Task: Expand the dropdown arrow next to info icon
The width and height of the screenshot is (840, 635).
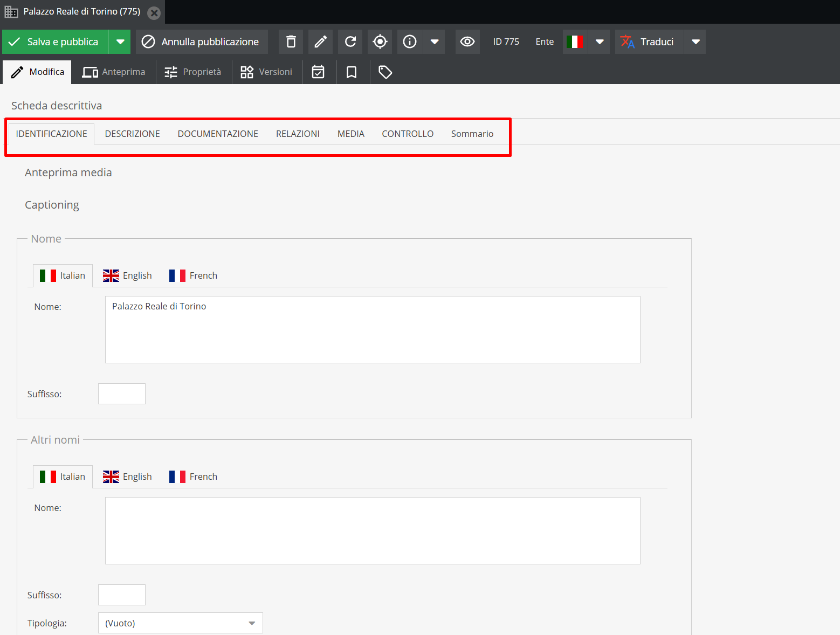Action: [x=434, y=42]
